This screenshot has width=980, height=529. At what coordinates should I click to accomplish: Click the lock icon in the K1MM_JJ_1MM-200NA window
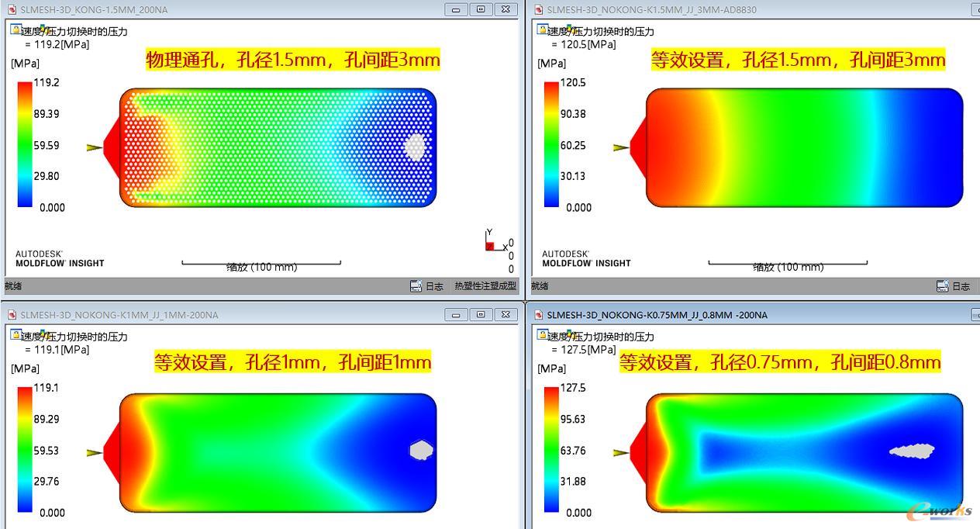16,334
